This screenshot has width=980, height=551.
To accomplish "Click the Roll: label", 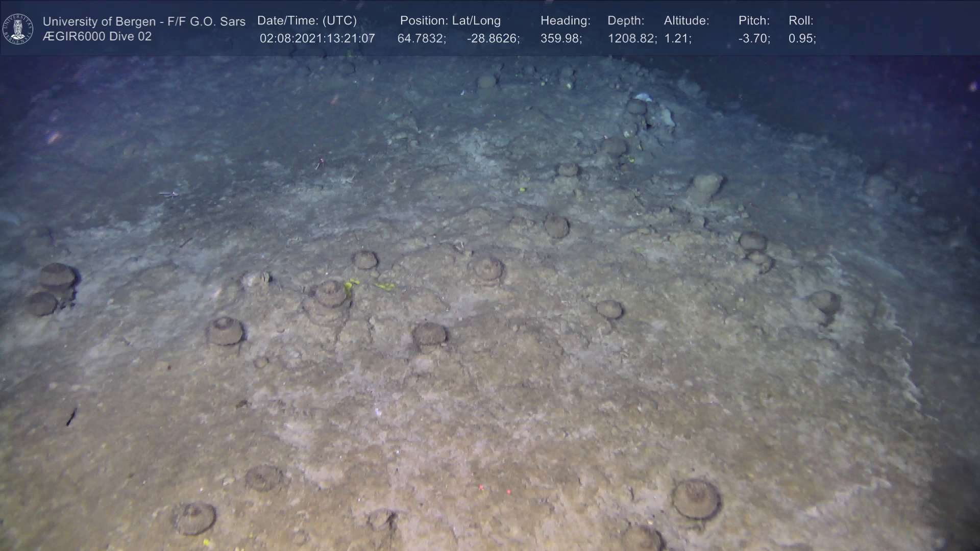I will (x=801, y=21).
